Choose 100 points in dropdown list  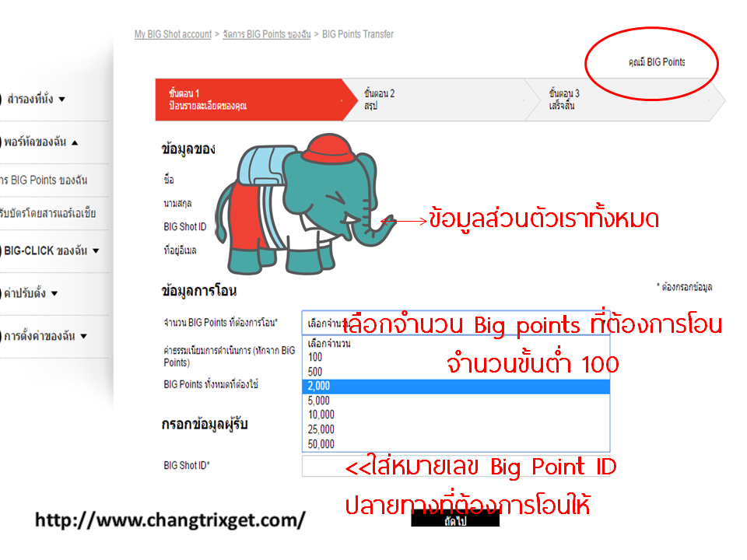tap(456, 357)
